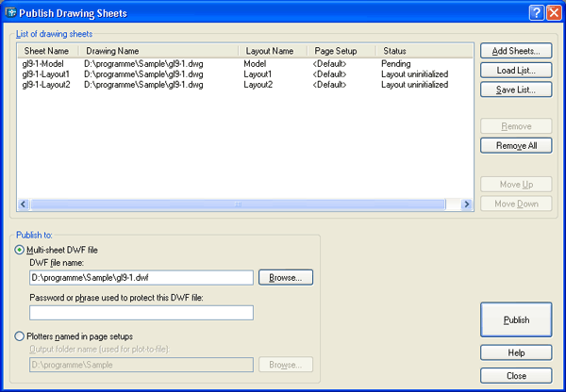
Task: Click the Add Sheets button
Action: pyautogui.click(x=515, y=50)
